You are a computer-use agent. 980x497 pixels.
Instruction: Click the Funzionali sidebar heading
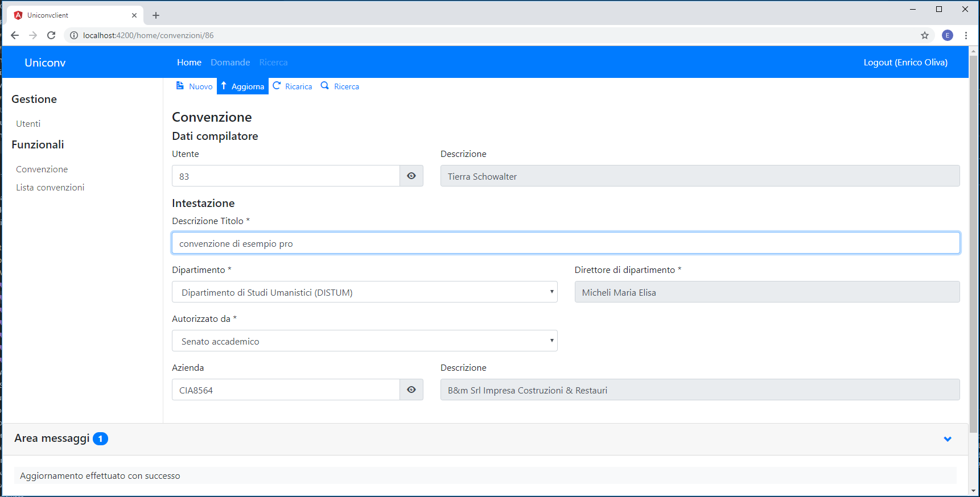pos(38,144)
